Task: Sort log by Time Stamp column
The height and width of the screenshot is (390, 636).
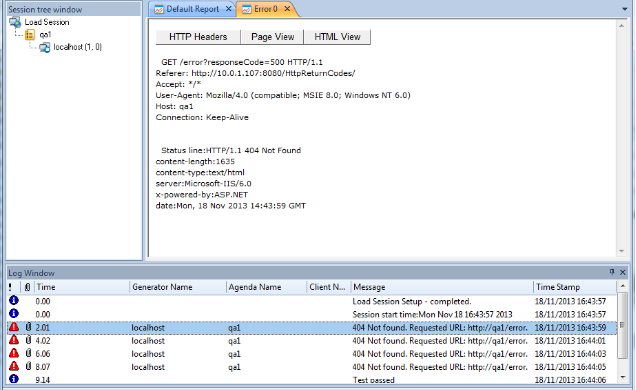Action: click(575, 287)
